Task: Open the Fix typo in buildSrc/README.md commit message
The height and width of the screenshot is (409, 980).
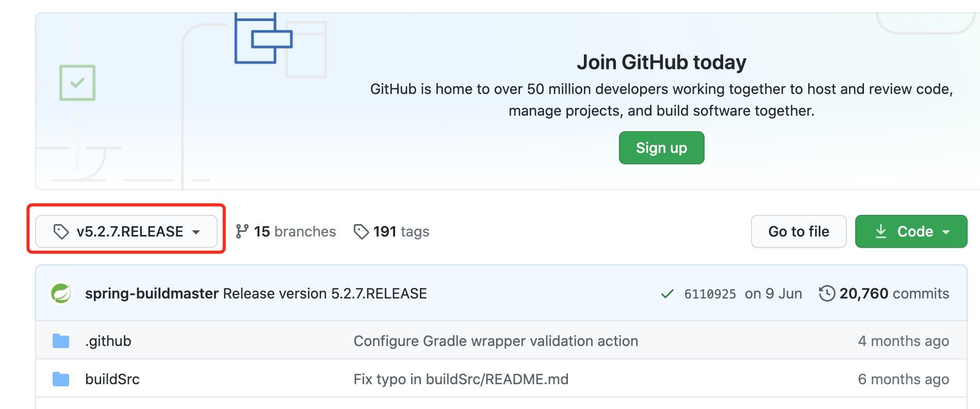Action: [461, 379]
